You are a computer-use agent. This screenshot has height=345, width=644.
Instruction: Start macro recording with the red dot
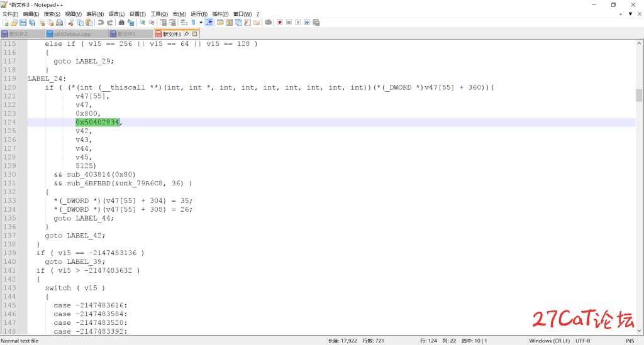(x=280, y=23)
